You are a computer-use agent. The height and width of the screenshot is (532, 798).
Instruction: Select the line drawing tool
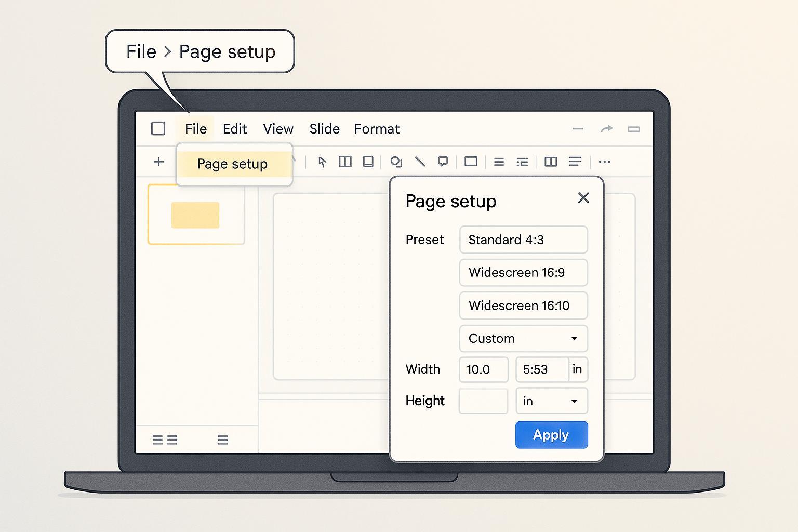click(x=420, y=162)
